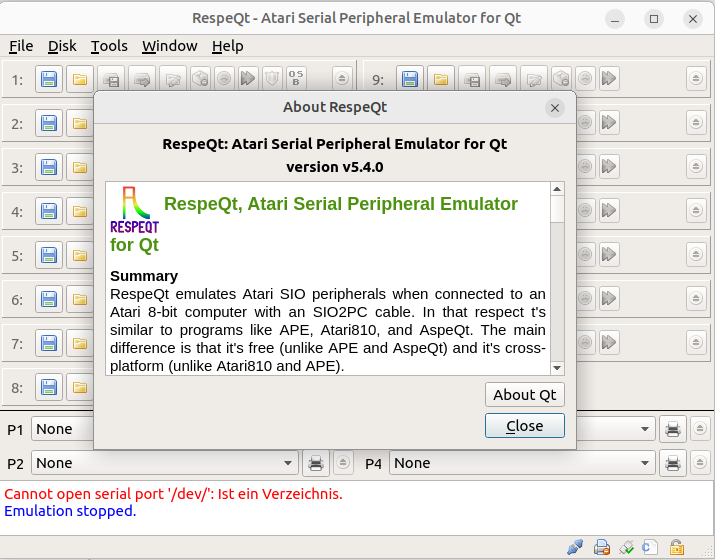The height and width of the screenshot is (560, 715).
Task: Open the P1 printer selection combo box
Action: tap(60, 429)
